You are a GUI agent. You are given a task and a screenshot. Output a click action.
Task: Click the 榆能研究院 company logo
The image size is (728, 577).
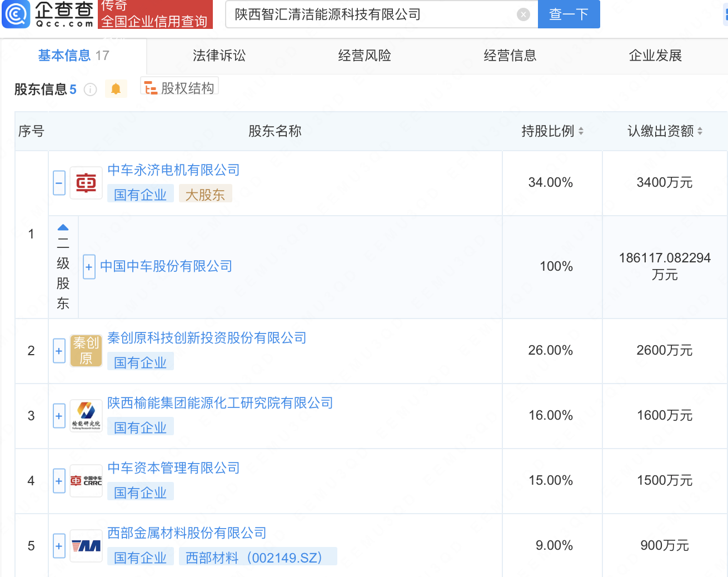click(86, 416)
